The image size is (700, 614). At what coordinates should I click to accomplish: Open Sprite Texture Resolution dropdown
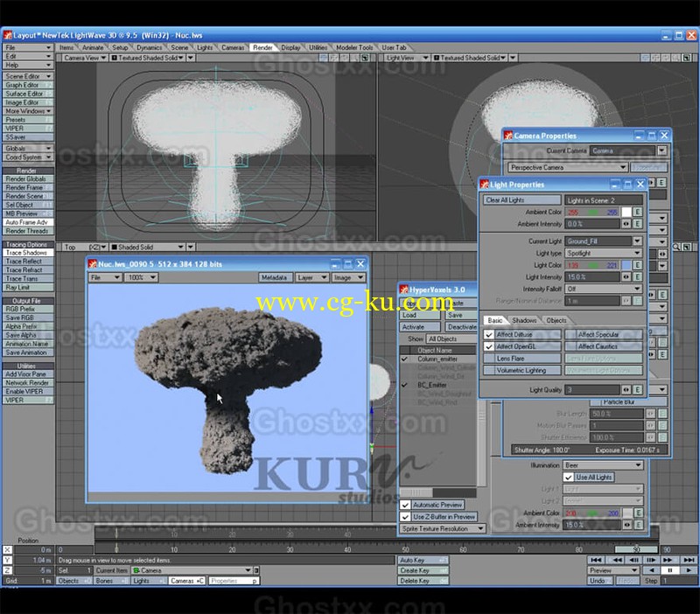pos(442,529)
